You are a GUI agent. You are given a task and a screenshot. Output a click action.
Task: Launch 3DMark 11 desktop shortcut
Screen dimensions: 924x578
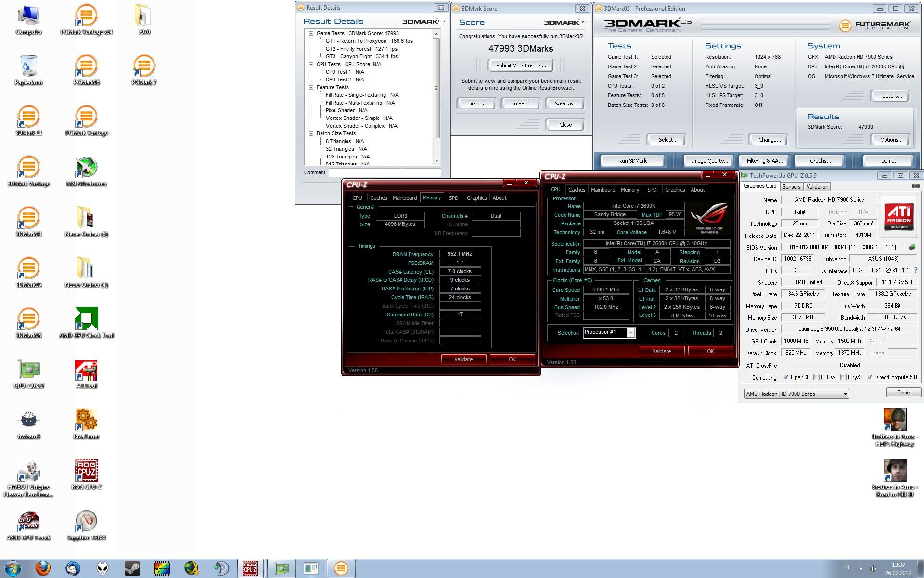pos(28,121)
